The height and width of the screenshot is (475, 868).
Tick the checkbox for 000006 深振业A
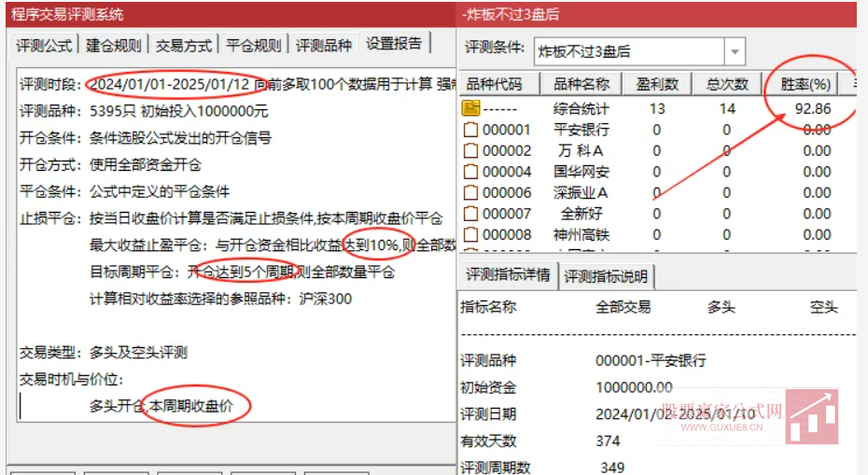point(470,192)
